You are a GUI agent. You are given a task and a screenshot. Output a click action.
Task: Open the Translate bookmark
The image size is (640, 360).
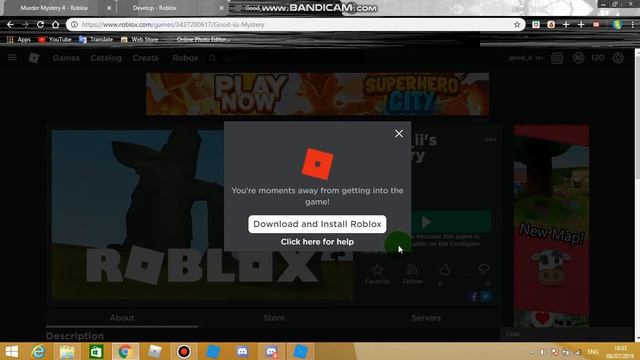96,40
